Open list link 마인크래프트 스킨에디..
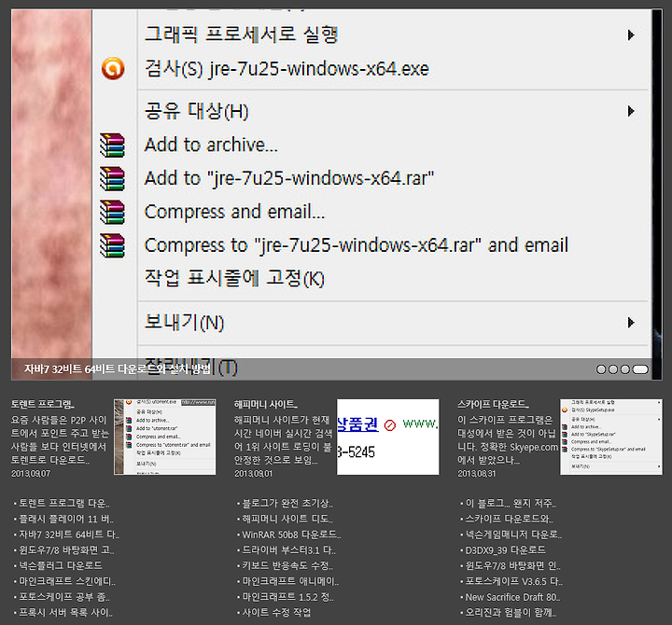672x625 pixels. tap(67, 581)
